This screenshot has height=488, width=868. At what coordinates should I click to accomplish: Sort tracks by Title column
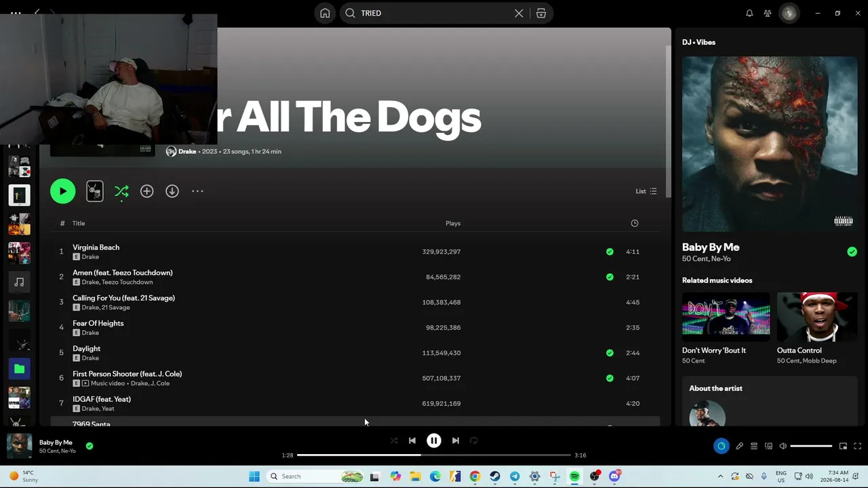[x=79, y=223]
